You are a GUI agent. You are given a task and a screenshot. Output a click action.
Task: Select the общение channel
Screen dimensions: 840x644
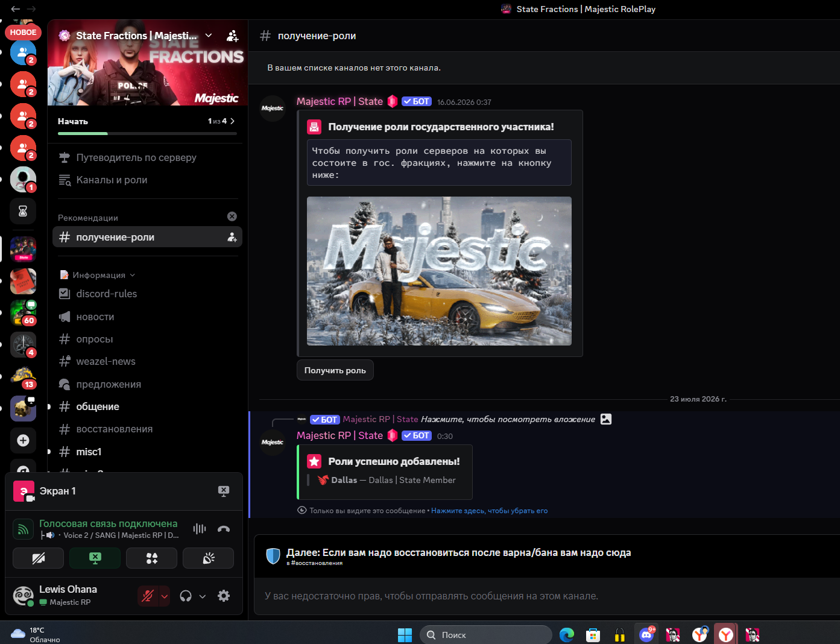coord(147,406)
